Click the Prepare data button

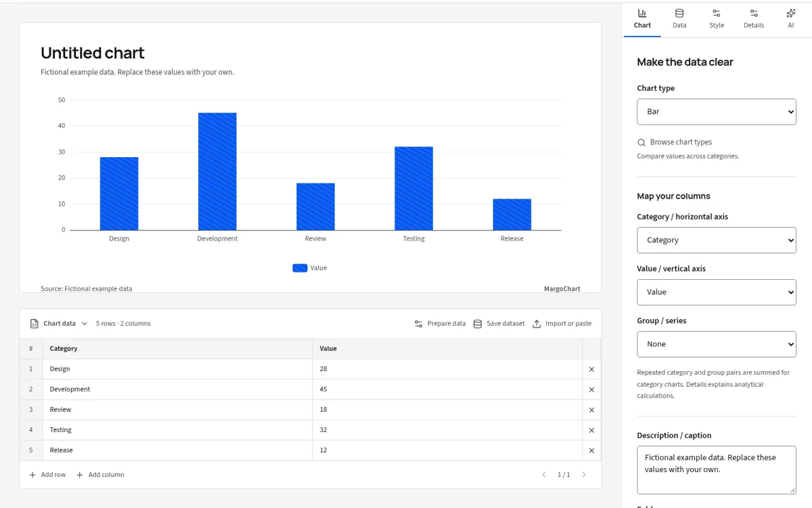440,324
